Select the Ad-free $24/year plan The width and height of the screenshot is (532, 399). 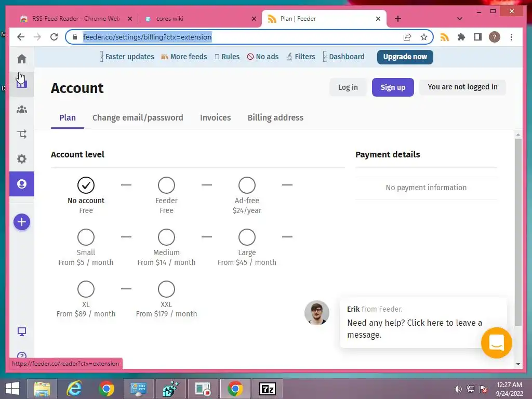247,185
